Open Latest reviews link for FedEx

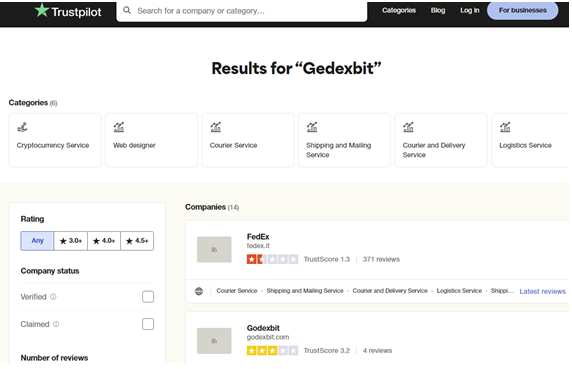pyautogui.click(x=542, y=291)
